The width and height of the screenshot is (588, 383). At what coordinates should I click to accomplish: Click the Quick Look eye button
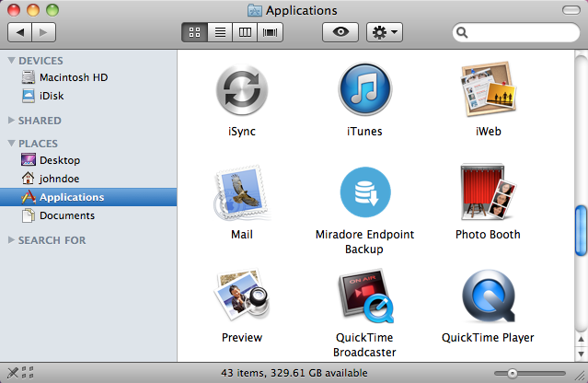[340, 32]
